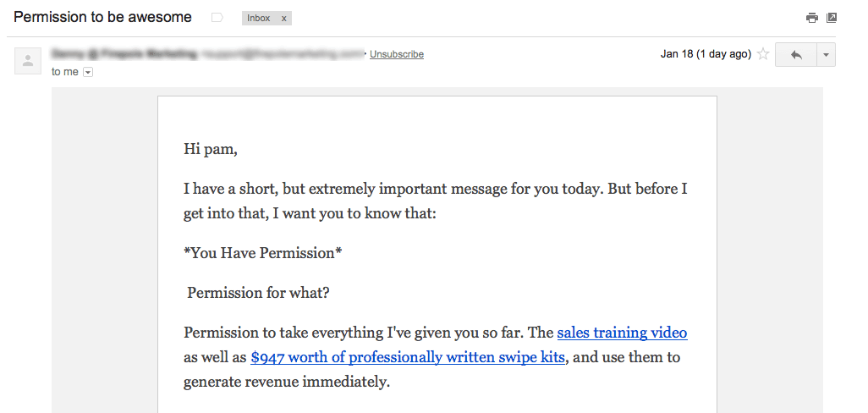This screenshot has height=413, width=868.
Task: Toggle the importance marker beside subject
Action: (x=217, y=18)
